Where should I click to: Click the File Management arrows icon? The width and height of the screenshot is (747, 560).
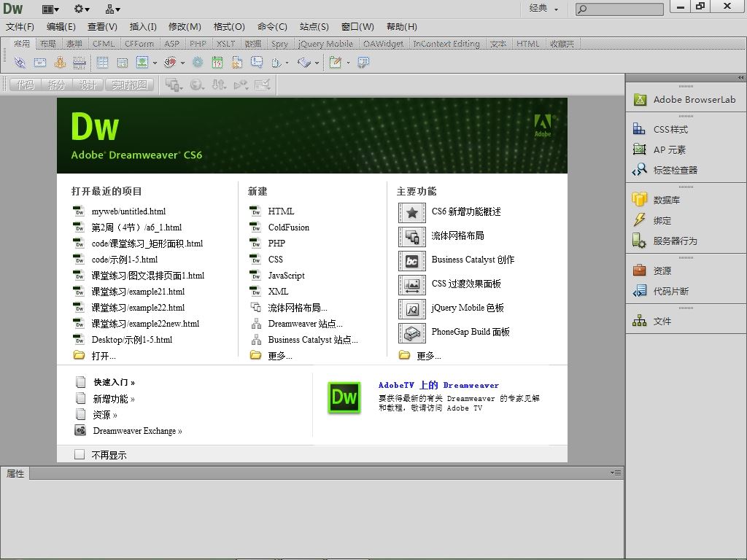(x=219, y=85)
